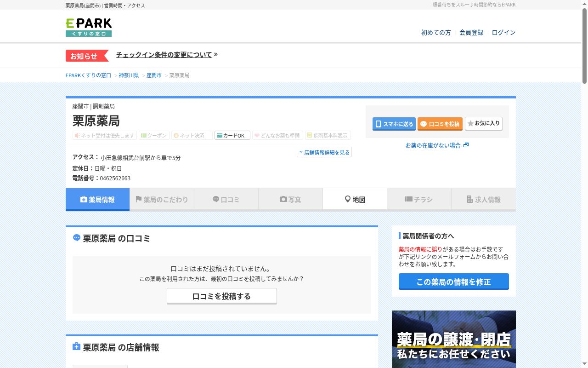Click ログイン link
This screenshot has height=368, width=588.
[x=503, y=32]
